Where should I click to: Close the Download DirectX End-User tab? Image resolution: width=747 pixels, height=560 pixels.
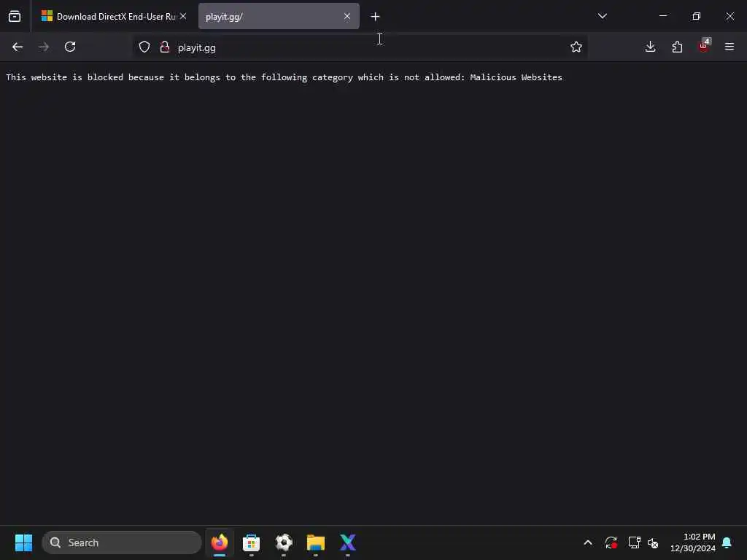(x=183, y=16)
